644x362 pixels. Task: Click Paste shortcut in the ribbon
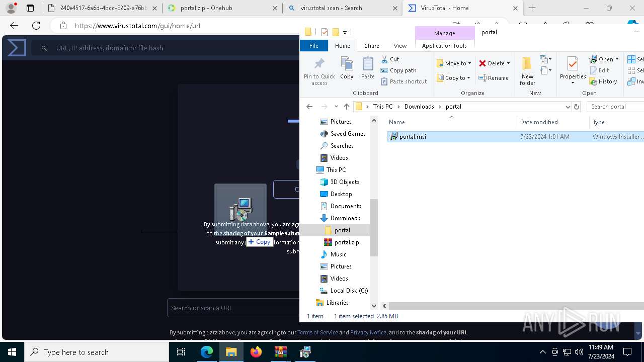click(x=404, y=81)
